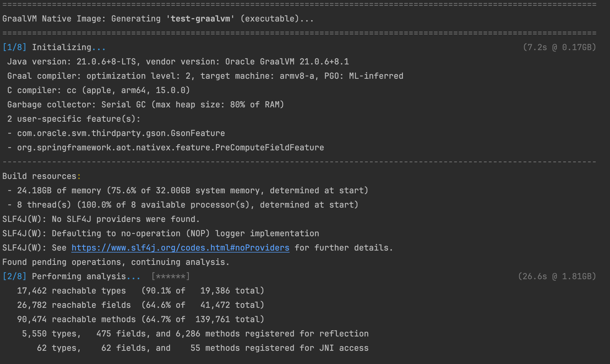Image resolution: width=610 pixels, height=364 pixels.
Task: Click the analysis progress asterisks indicator
Action: 171,276
